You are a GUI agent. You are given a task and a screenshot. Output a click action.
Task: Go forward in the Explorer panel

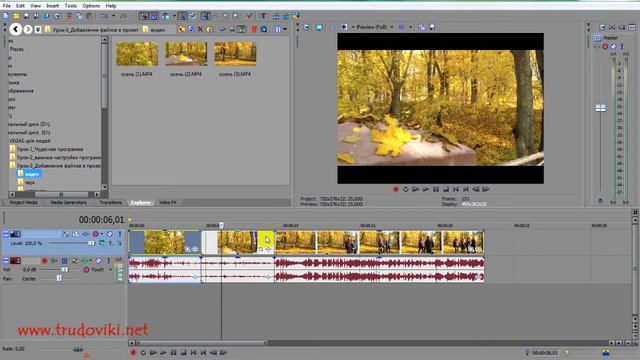tap(28, 29)
